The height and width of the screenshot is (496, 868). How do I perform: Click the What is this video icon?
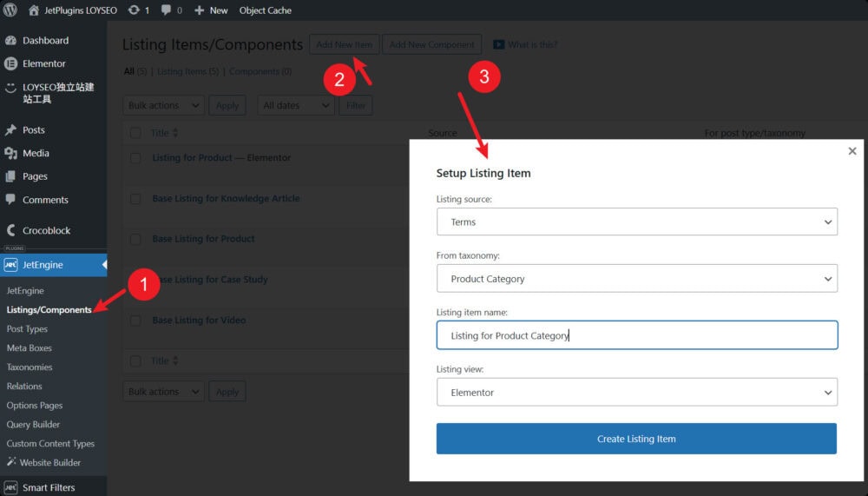coord(499,44)
